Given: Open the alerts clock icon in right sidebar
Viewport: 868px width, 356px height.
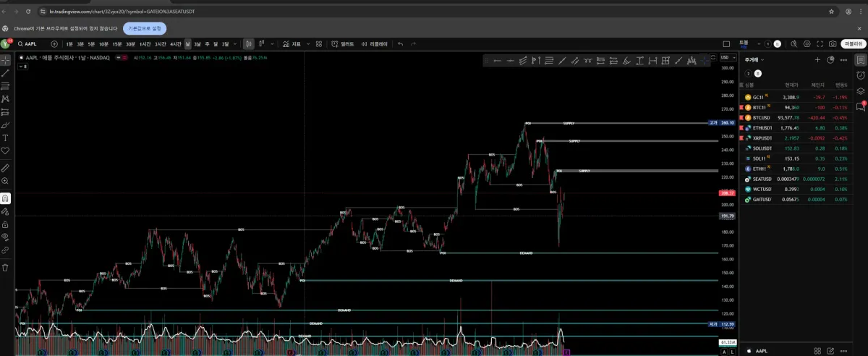Looking at the screenshot, I should pyautogui.click(x=861, y=75).
